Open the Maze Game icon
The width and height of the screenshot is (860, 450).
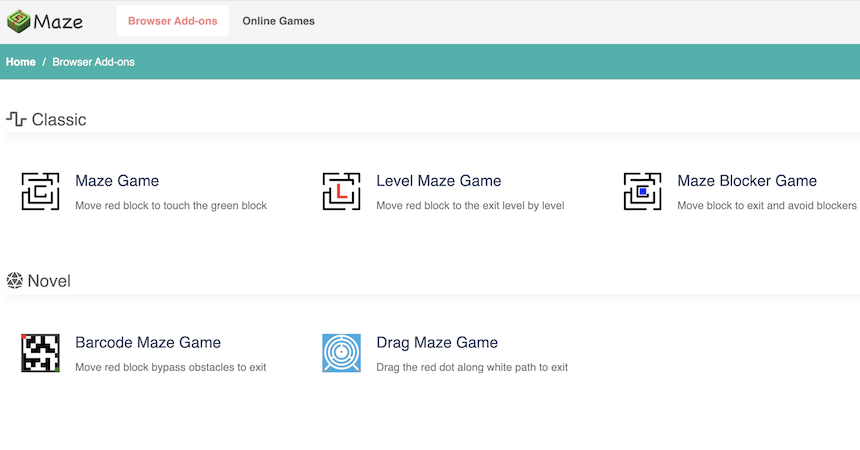click(41, 191)
